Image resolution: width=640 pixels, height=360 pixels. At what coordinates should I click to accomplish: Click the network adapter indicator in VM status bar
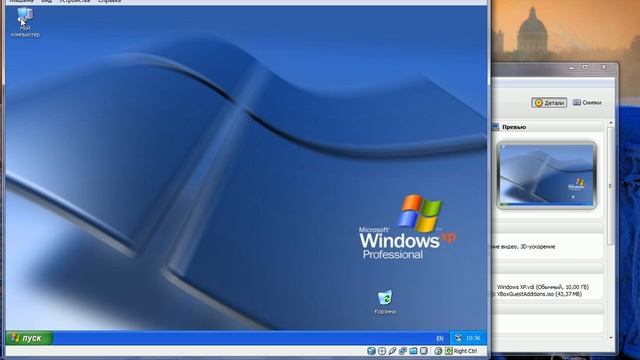coord(403,351)
